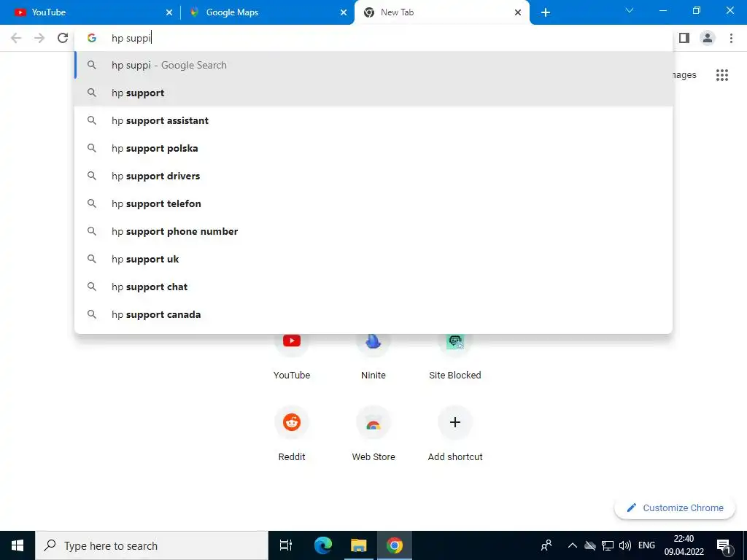Select the 'hp support canada' suggestion
Viewport: 747px width, 560px height.
(373, 314)
